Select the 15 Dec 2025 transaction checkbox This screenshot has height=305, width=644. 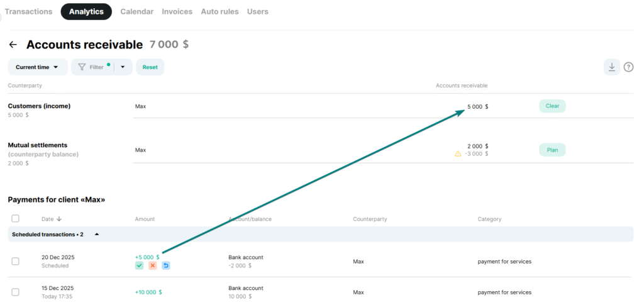click(x=16, y=292)
